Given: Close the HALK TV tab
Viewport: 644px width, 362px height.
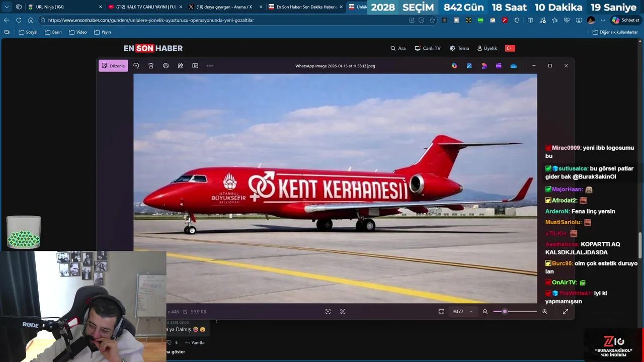Looking at the screenshot, I should tap(180, 7).
